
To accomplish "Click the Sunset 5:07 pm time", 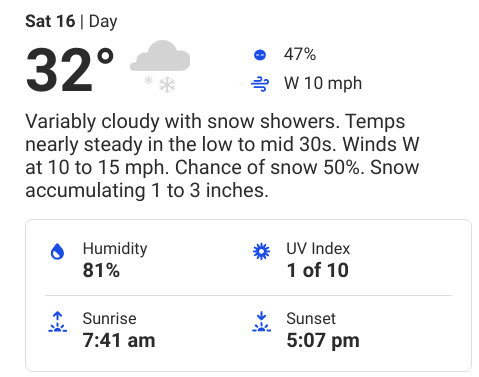I will coord(323,340).
